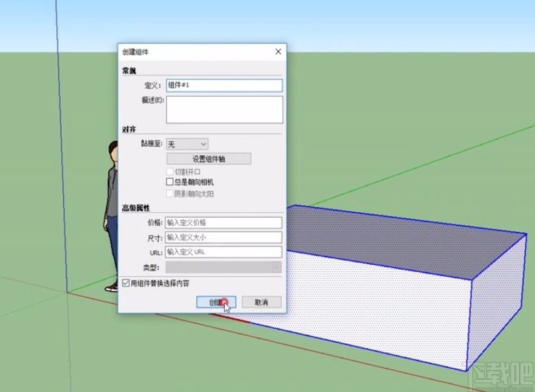
Task: Uncheck 用组件替换选择内容 option
Action: (x=126, y=283)
